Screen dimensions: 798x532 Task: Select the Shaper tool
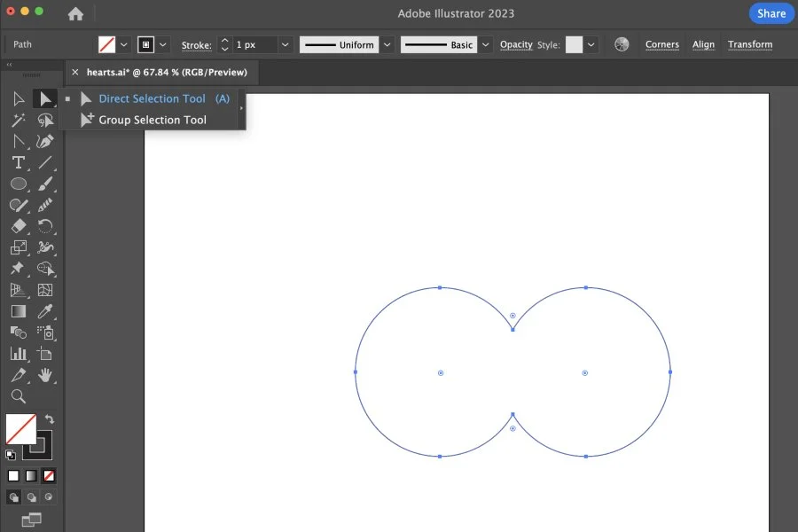pyautogui.click(x=19, y=205)
